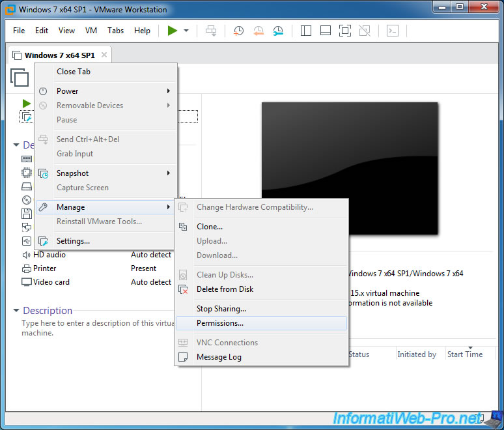This screenshot has width=504, height=430.
Task: Revert to snapshot toolbar icon
Action: 259,31
